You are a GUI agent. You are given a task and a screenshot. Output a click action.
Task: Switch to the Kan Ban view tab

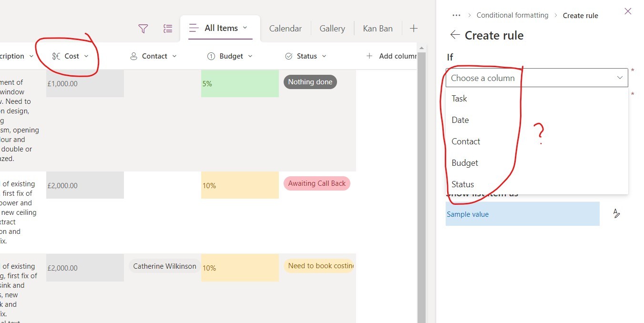click(378, 29)
